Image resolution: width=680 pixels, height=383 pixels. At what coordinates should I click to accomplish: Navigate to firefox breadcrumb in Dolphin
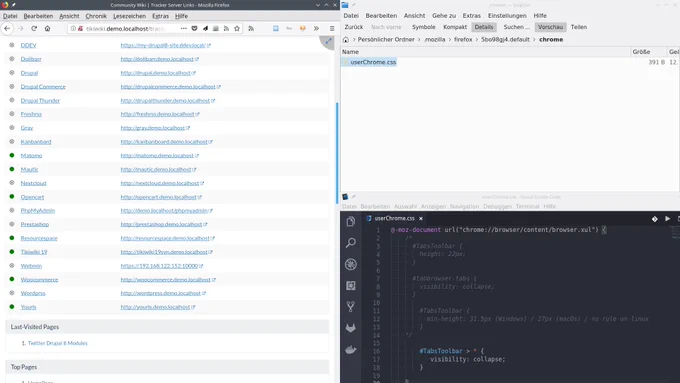tap(463, 39)
